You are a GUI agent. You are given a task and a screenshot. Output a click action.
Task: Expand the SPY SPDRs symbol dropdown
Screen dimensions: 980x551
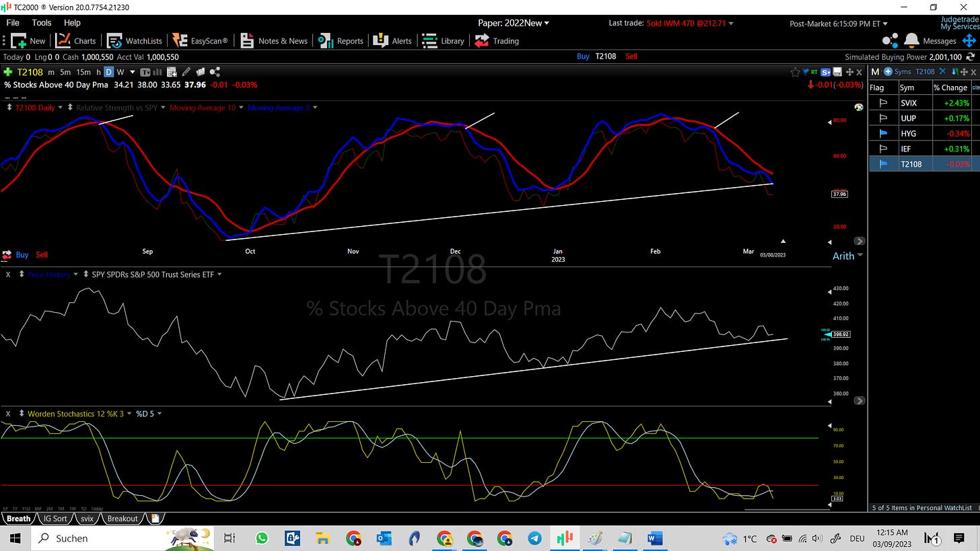tap(219, 274)
